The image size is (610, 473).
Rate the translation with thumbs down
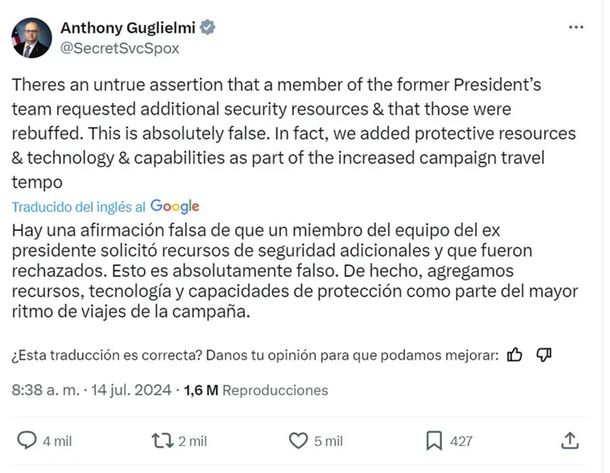tap(544, 354)
